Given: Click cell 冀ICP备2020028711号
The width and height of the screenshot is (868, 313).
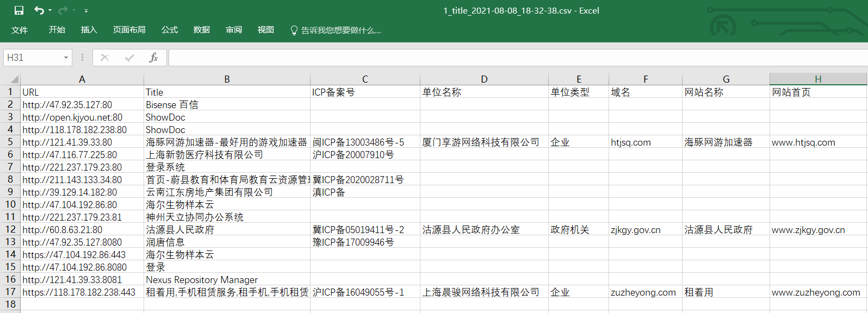Looking at the screenshot, I should (x=365, y=179).
